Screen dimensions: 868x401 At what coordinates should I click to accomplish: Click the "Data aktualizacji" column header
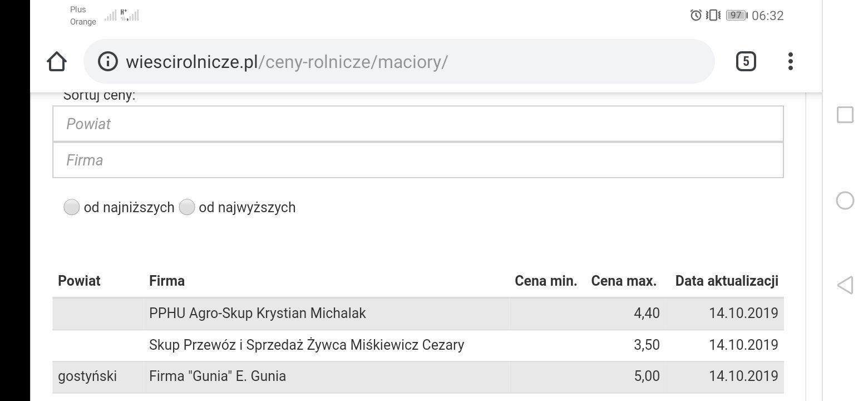tap(726, 281)
